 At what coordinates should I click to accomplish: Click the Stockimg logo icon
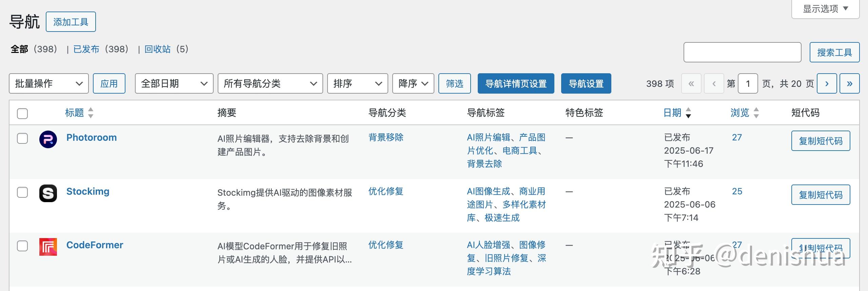pos(48,193)
